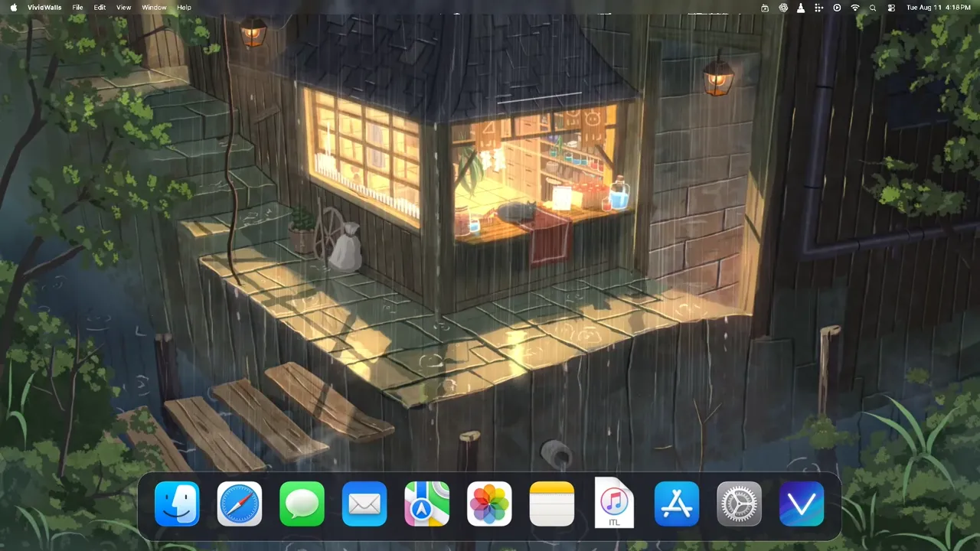Open System Settings from the Dock
This screenshot has width=980, height=551.
click(740, 504)
